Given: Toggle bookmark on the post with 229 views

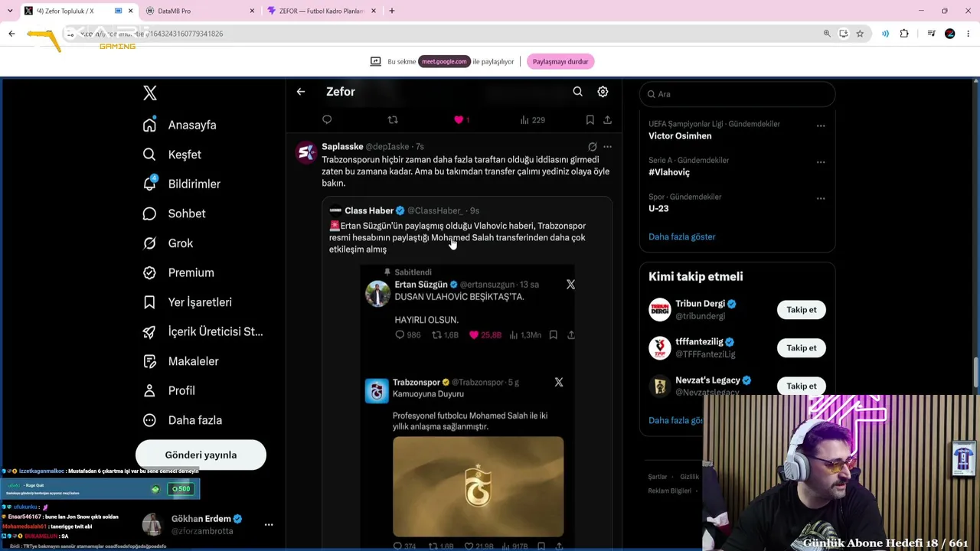Looking at the screenshot, I should 590,119.
